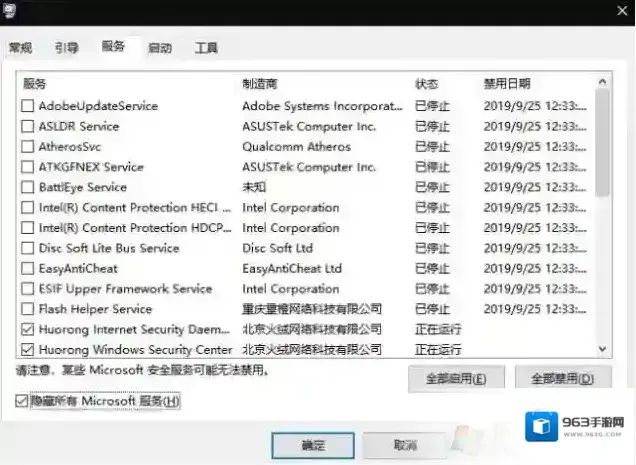Check the EasyAntiCheat checkbox
The height and width of the screenshot is (465, 636).
[28, 268]
